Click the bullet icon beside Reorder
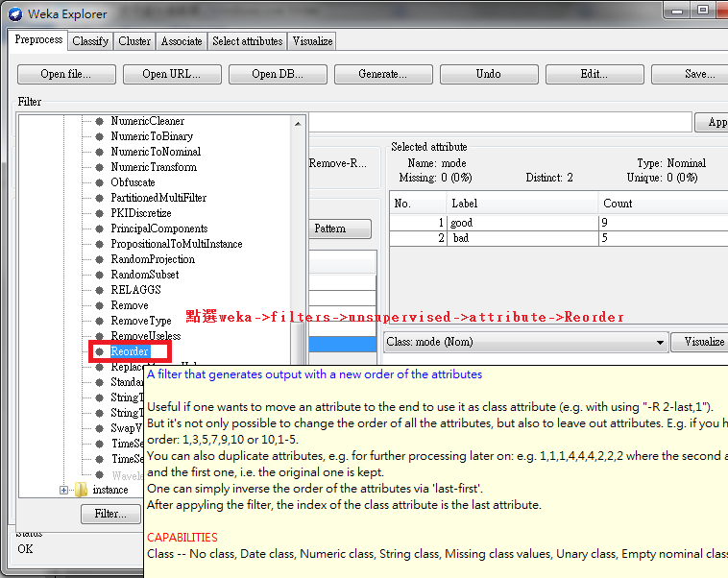Image resolution: width=728 pixels, height=578 pixels. [x=99, y=352]
